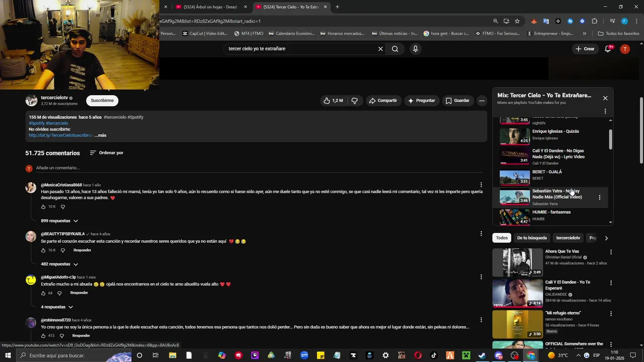Image resolution: width=644 pixels, height=362 pixels.
Task: Expand the 899 respuestas replies
Action: (x=59, y=221)
